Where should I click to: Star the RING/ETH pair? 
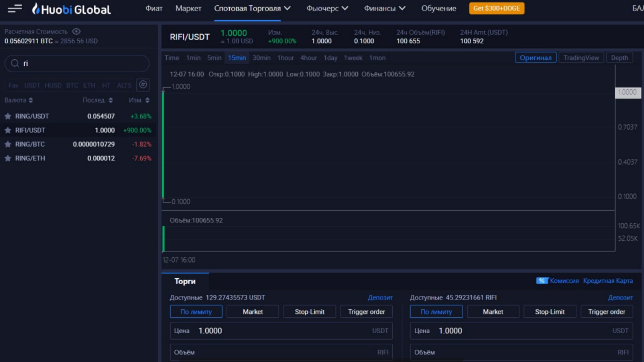pyautogui.click(x=8, y=158)
